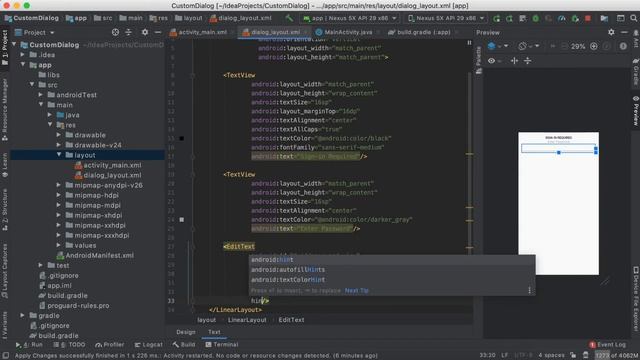Open the Build tool window
This screenshot has width=640, height=360.
(184, 345)
